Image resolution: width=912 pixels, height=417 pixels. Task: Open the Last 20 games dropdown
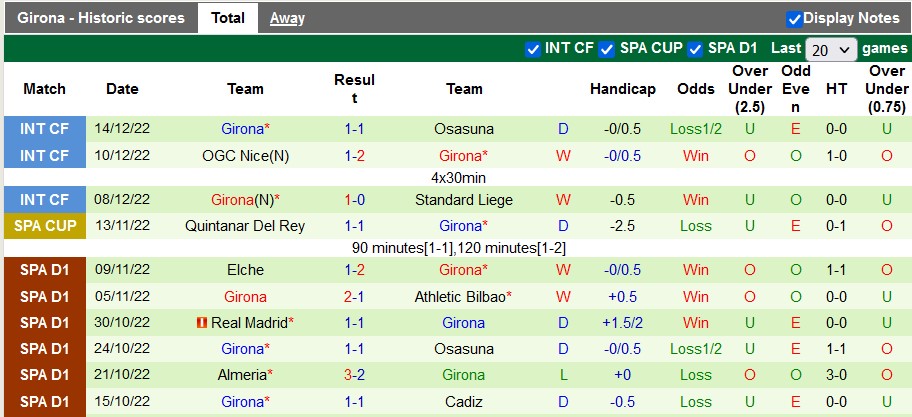[832, 49]
